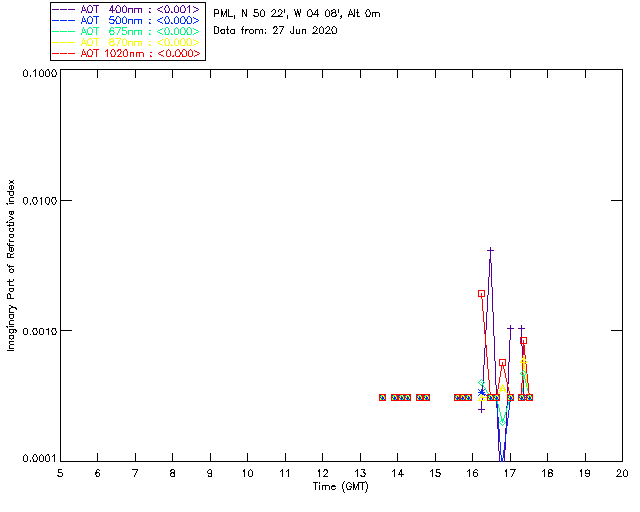
Task: Click the x-axis label 9
Action: [210, 474]
